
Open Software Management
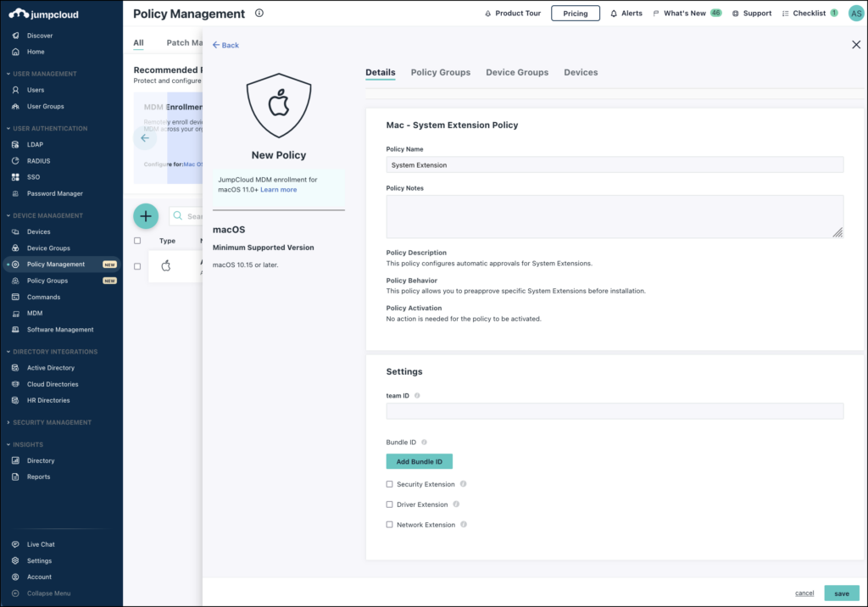(60, 330)
